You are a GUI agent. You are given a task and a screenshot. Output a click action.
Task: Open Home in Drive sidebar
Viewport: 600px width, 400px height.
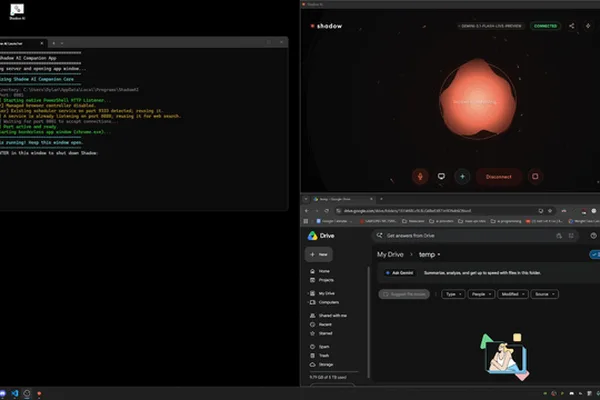click(x=324, y=271)
